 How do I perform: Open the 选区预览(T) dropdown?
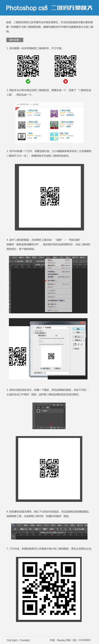tap(57, 373)
